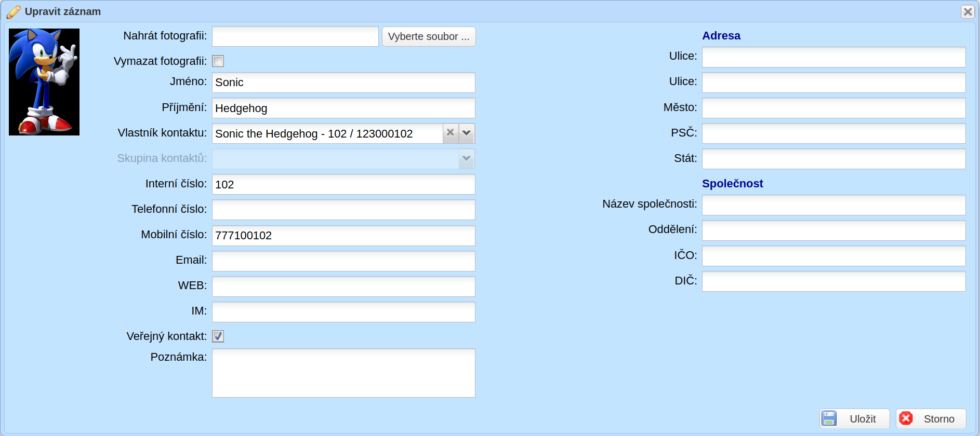This screenshot has width=980, height=436.
Task: Click the red cancel icon next to Storno
Action: [906, 418]
